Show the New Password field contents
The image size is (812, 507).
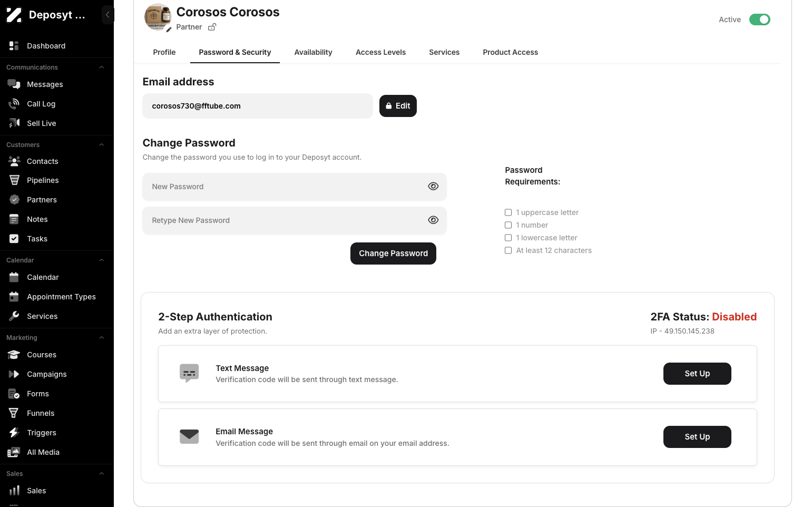coord(433,186)
